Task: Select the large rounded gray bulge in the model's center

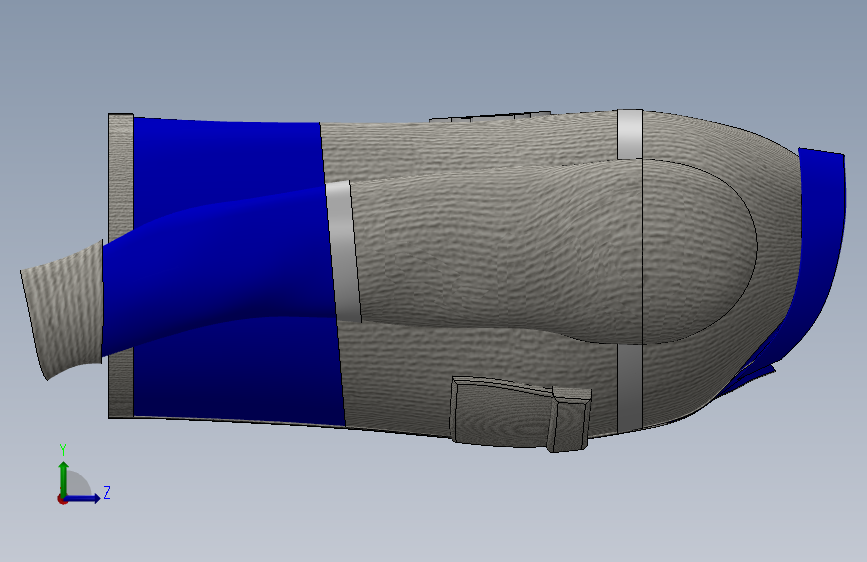Action: click(553, 252)
